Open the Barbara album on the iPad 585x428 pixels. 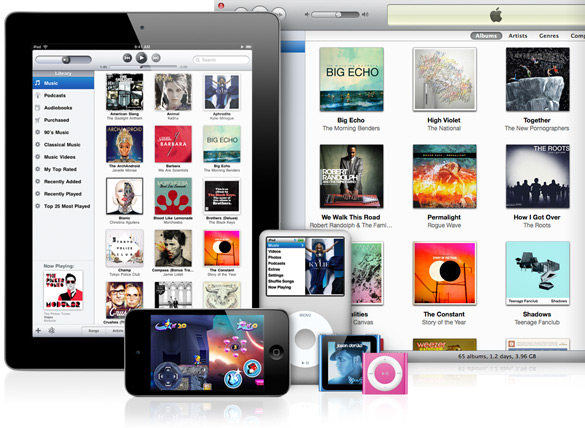point(173,144)
